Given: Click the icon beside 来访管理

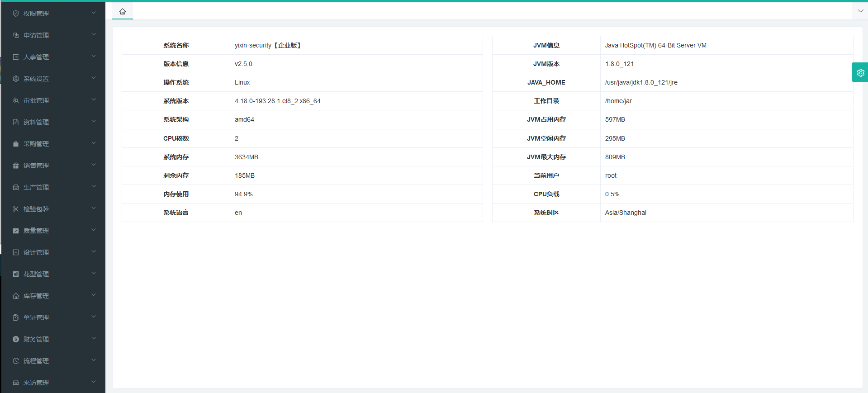Looking at the screenshot, I should pyautogui.click(x=16, y=383).
